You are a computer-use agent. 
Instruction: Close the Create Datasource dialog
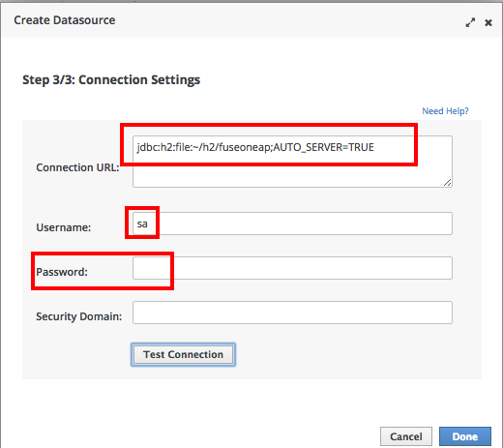coord(488,22)
